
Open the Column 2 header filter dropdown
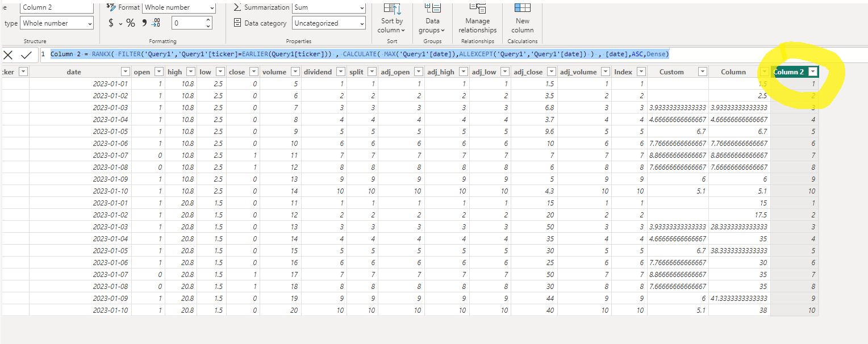point(813,72)
